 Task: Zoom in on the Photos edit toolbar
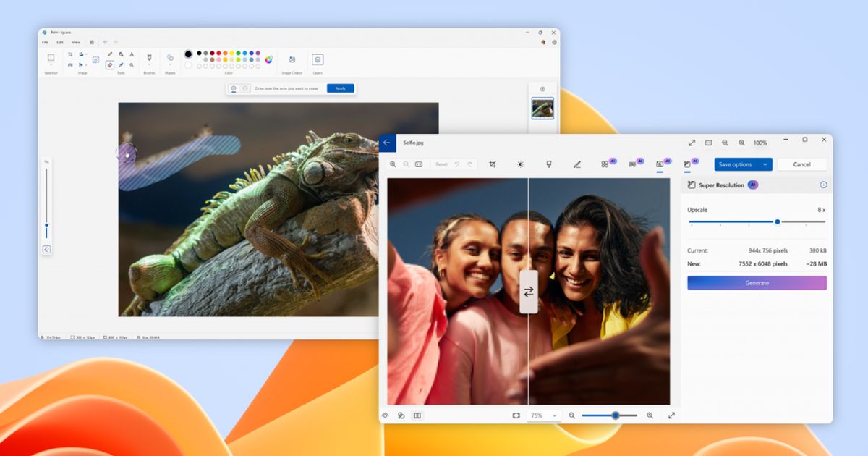click(393, 164)
